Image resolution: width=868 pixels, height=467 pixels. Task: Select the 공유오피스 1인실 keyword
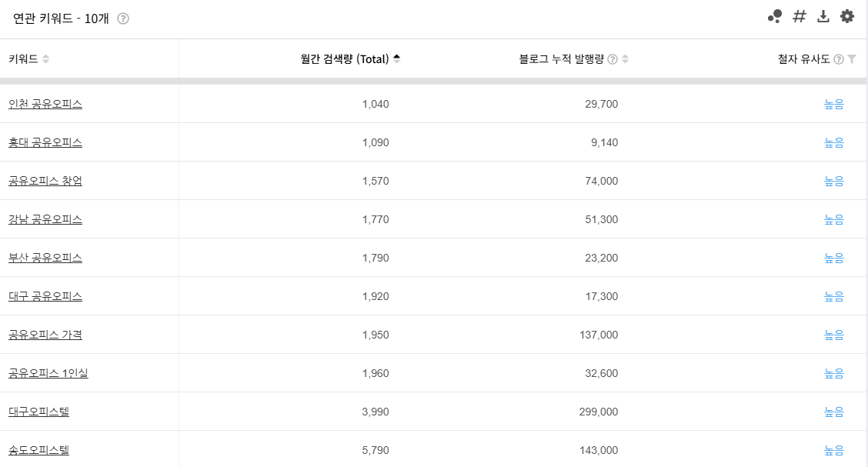click(48, 373)
